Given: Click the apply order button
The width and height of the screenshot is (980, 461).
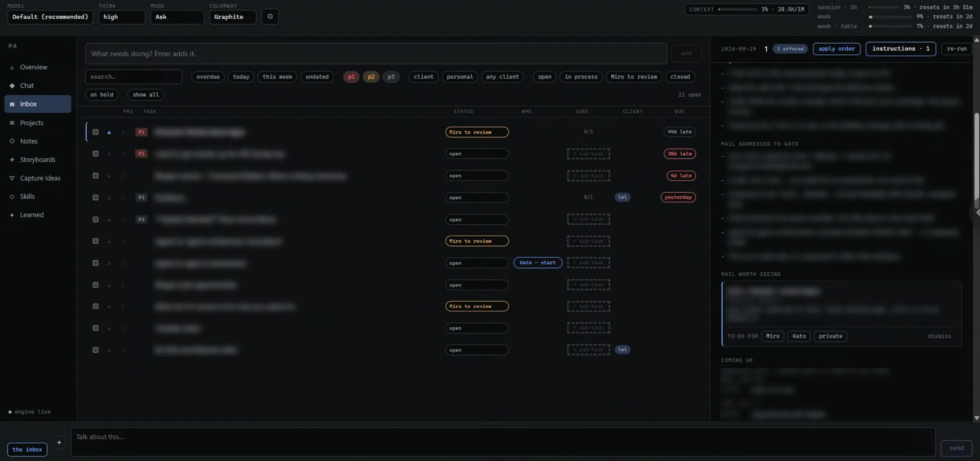Looking at the screenshot, I should (836, 49).
